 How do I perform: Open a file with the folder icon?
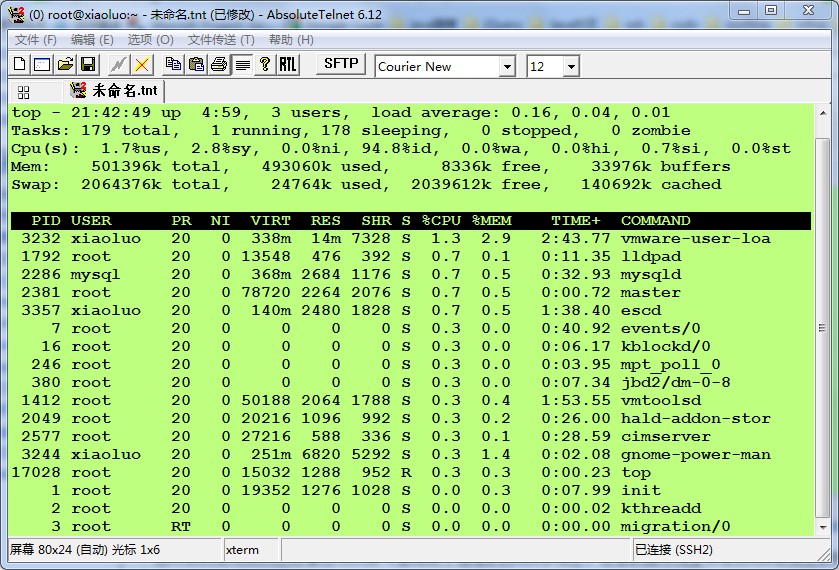click(65, 65)
